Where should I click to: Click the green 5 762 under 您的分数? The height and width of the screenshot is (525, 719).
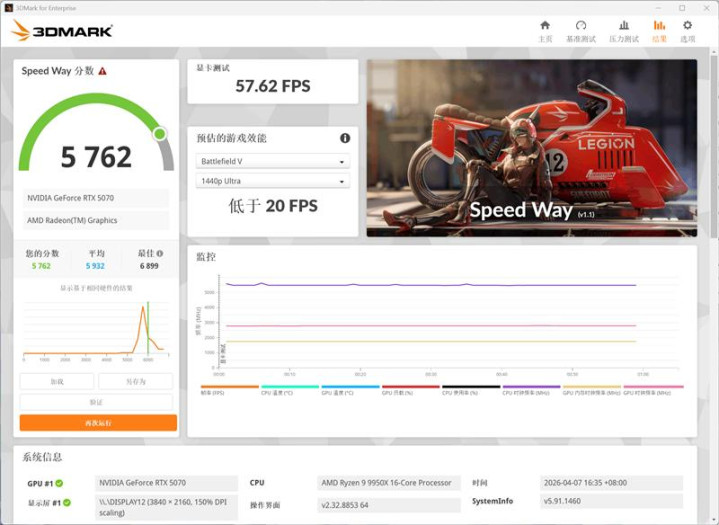point(41,266)
